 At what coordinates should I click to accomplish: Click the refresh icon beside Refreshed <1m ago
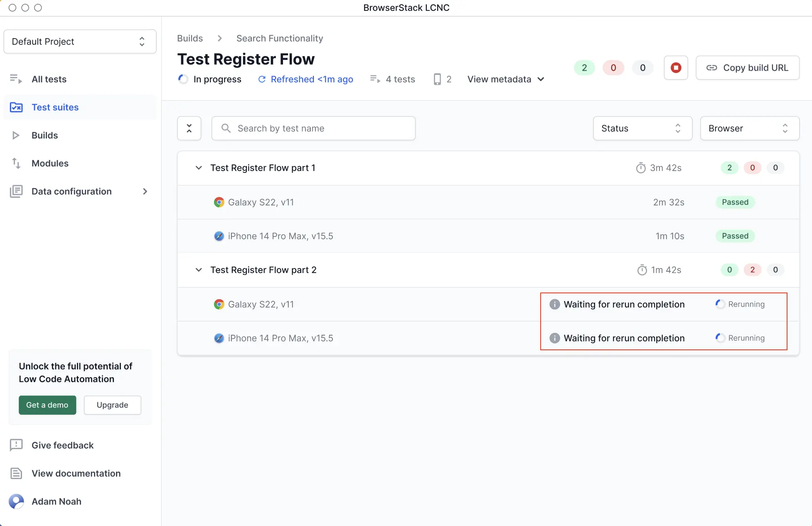262,79
